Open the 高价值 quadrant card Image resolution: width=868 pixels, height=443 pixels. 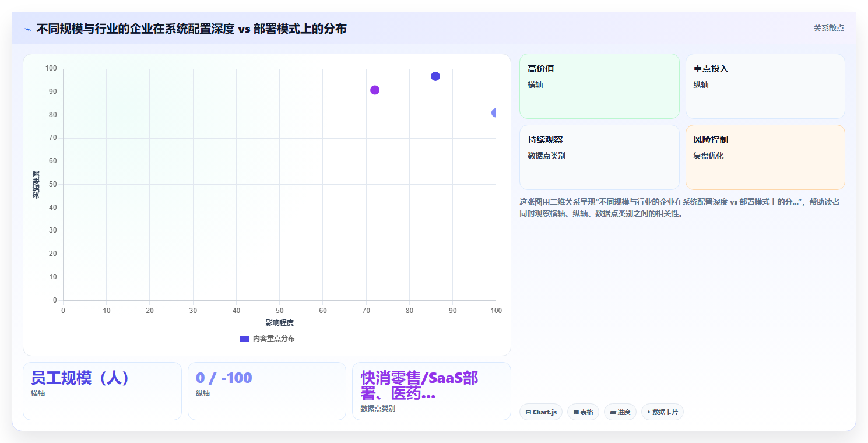[599, 86]
